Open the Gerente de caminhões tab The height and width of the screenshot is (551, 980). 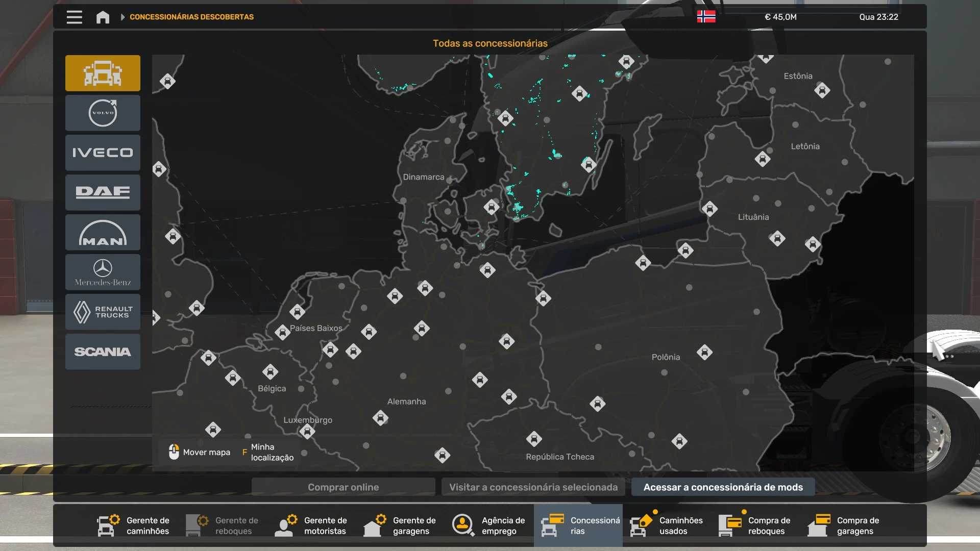tap(134, 525)
